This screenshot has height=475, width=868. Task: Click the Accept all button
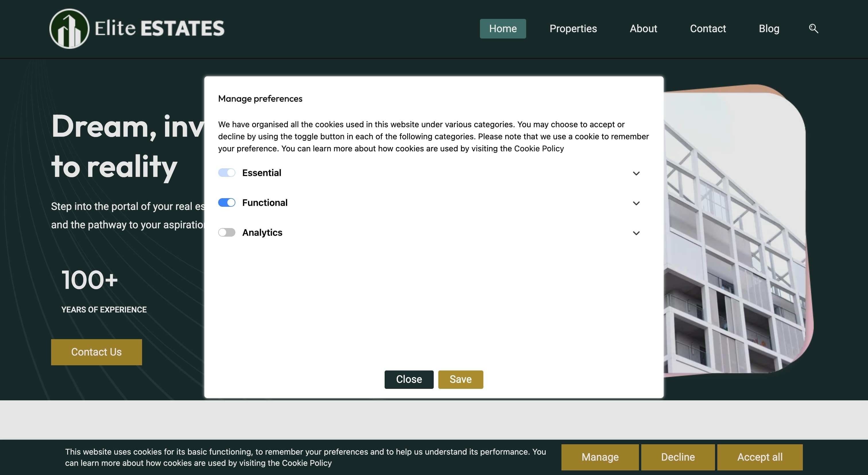pyautogui.click(x=759, y=457)
